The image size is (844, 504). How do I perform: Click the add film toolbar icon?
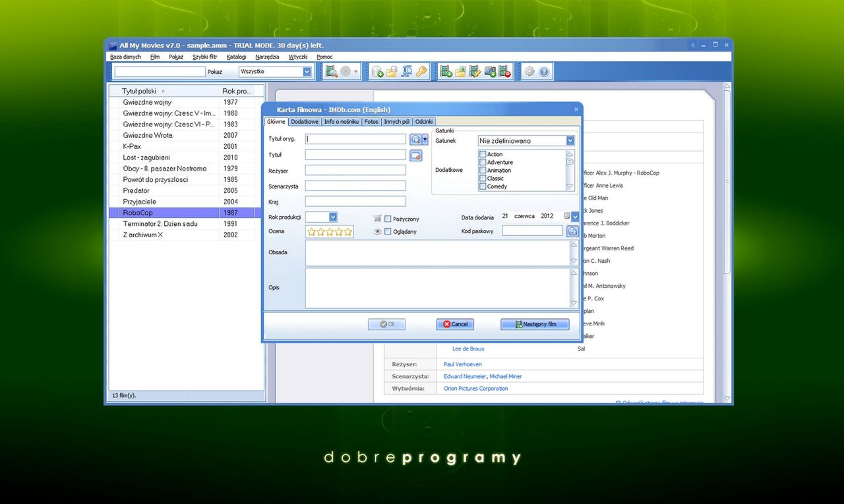coord(446,72)
